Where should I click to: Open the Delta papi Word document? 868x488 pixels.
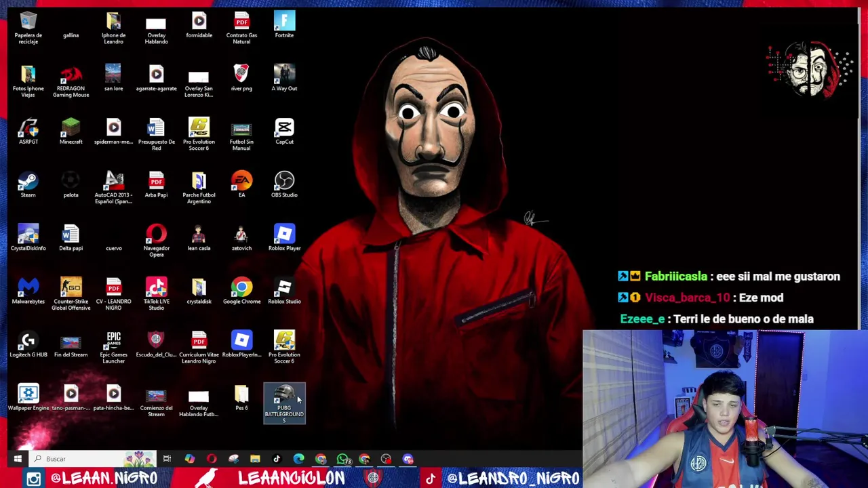click(x=71, y=239)
